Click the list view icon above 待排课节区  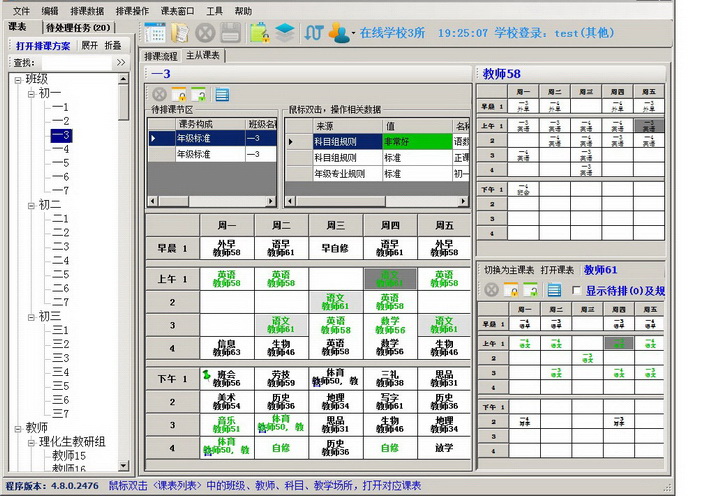pos(222,95)
